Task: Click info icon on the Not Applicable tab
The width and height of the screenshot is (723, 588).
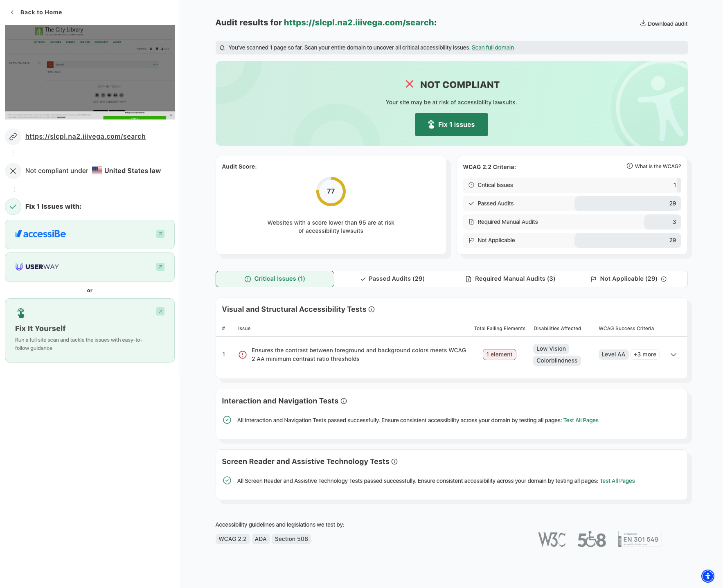Action: pyautogui.click(x=664, y=279)
